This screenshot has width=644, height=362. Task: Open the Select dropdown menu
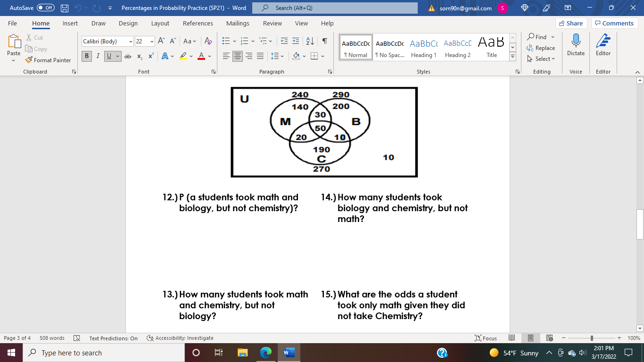tap(541, 59)
